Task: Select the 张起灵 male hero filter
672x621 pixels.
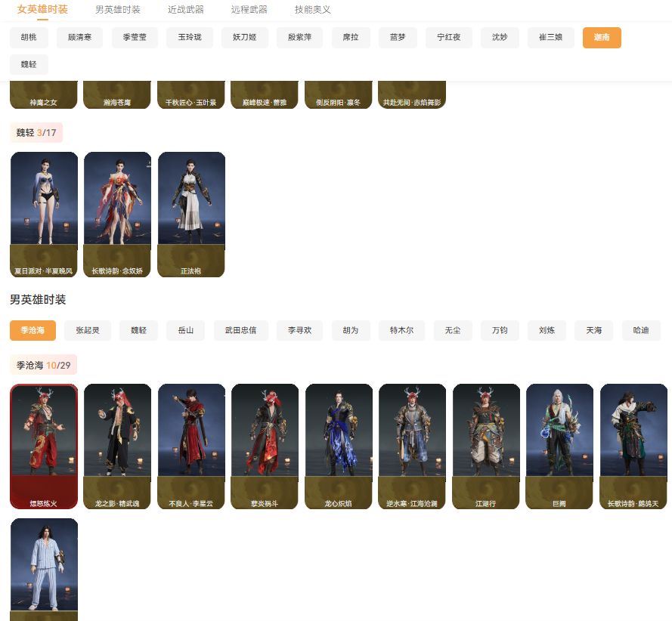Action: tap(88, 330)
